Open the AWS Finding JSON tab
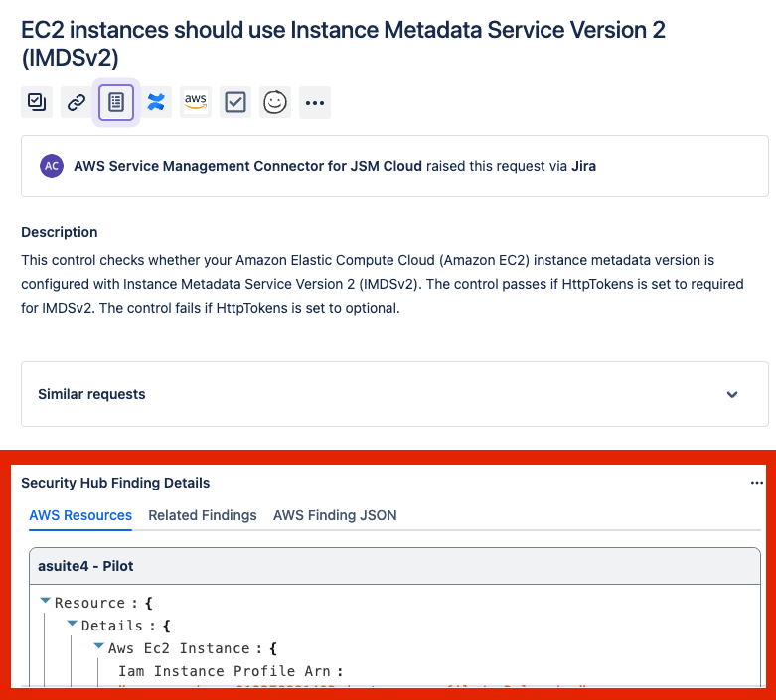The image size is (776, 700). [x=335, y=515]
